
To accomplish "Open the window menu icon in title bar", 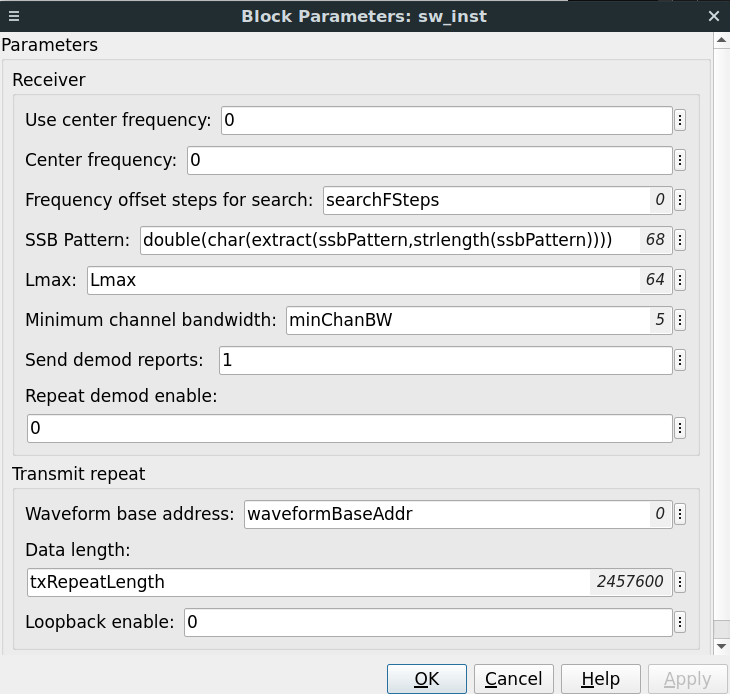I will [x=13, y=16].
